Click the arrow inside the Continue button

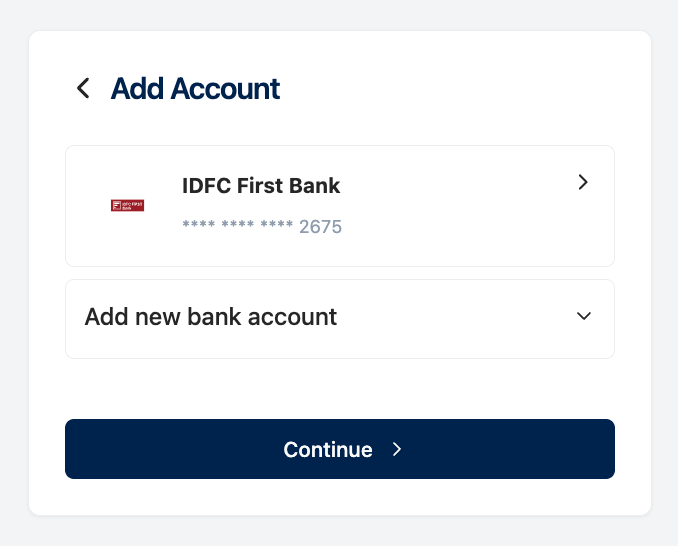click(x=397, y=450)
